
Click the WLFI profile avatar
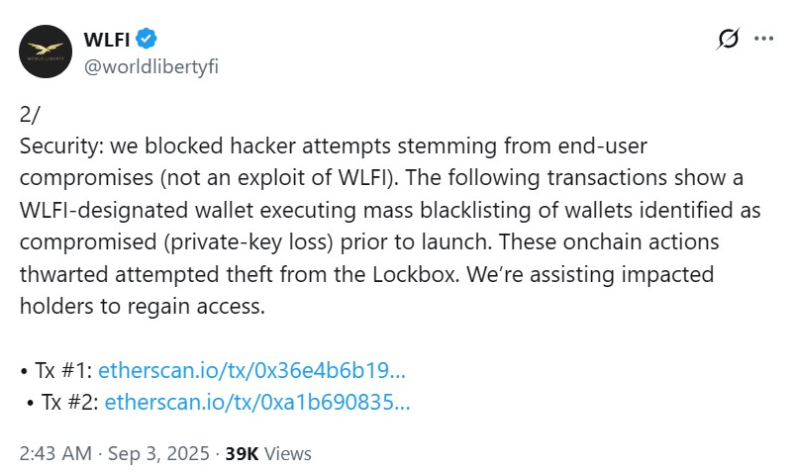tap(47, 49)
